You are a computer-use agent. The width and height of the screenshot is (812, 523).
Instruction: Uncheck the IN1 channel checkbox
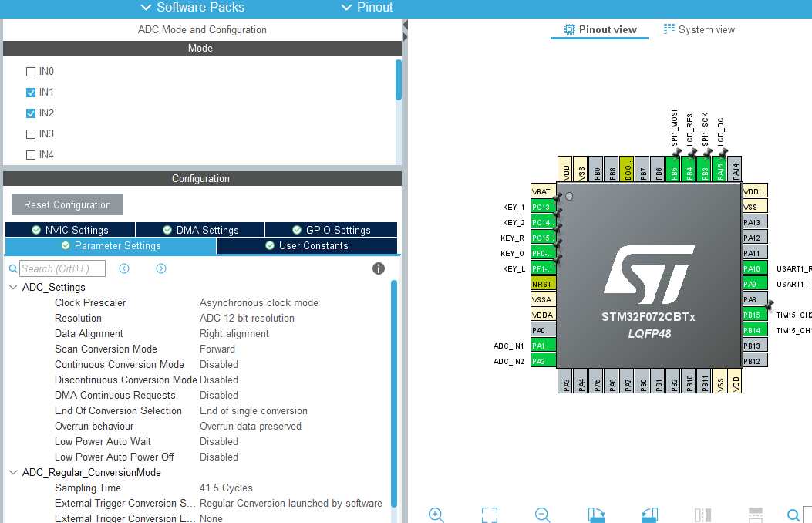point(31,92)
